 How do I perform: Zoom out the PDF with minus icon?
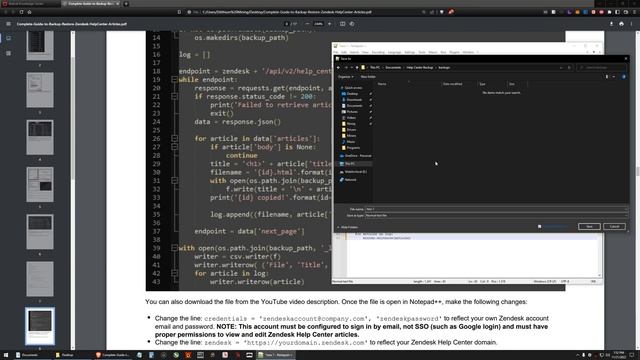click(x=307, y=24)
